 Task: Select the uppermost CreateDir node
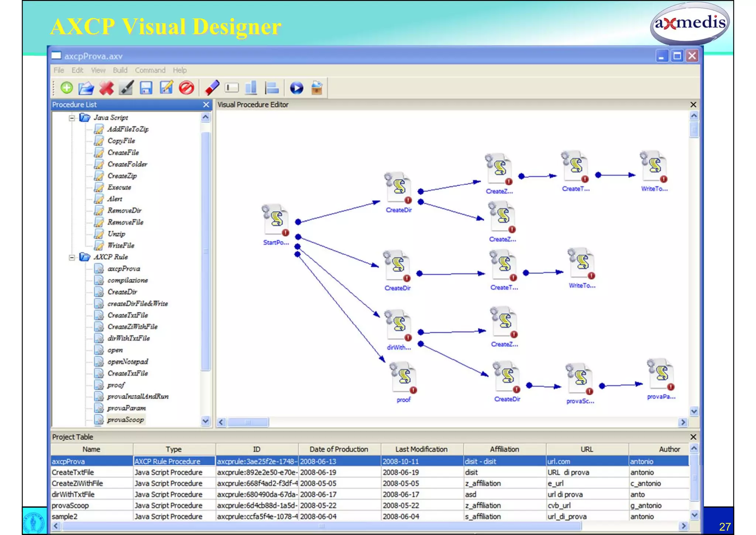click(x=398, y=192)
